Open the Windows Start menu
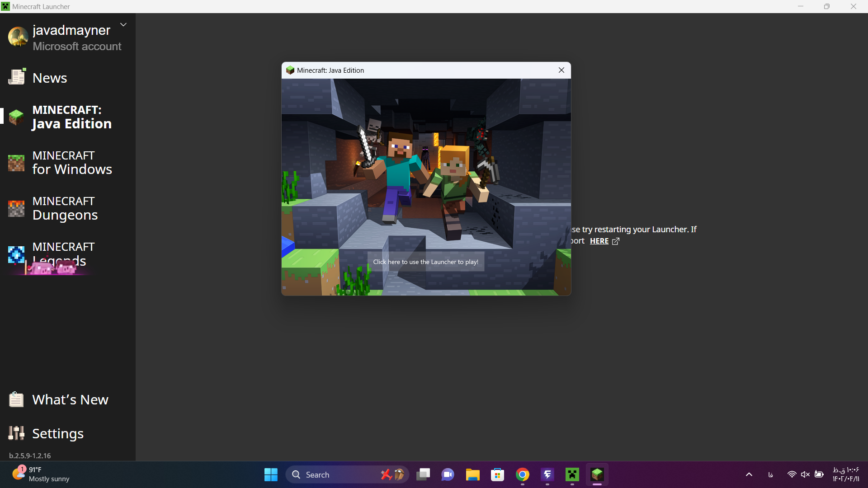The width and height of the screenshot is (868, 488). [x=271, y=474]
